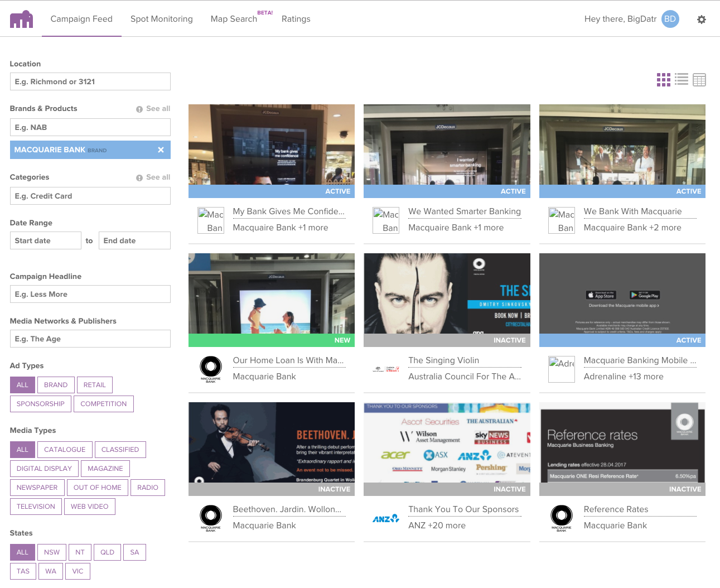Open Our Home Loan Is With Ma... title
Image resolution: width=720 pixels, height=588 pixels.
(288, 360)
